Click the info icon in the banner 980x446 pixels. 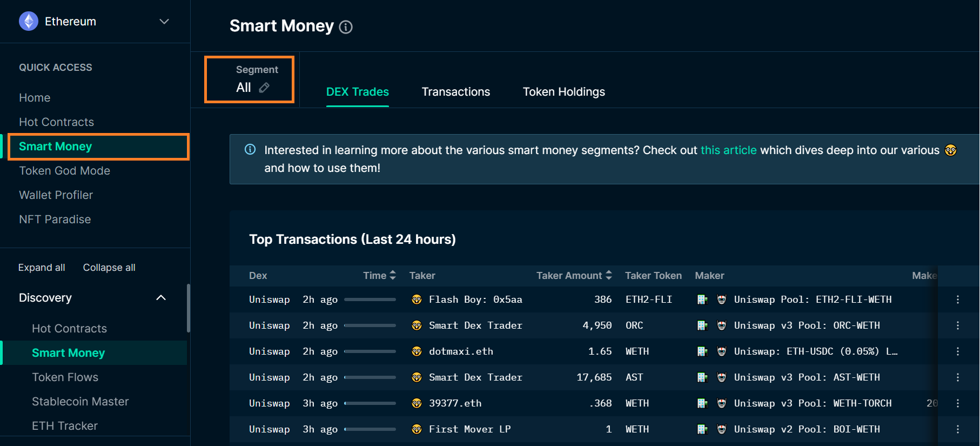[250, 149]
